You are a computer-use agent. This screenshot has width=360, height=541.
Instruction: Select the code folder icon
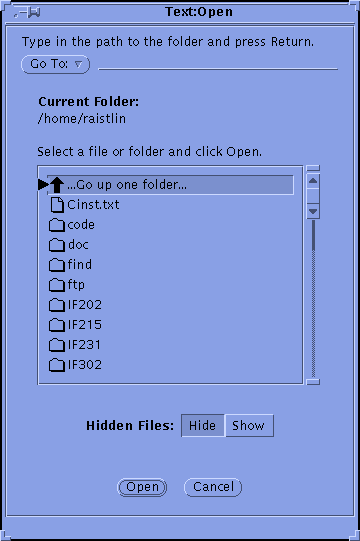(x=57, y=225)
